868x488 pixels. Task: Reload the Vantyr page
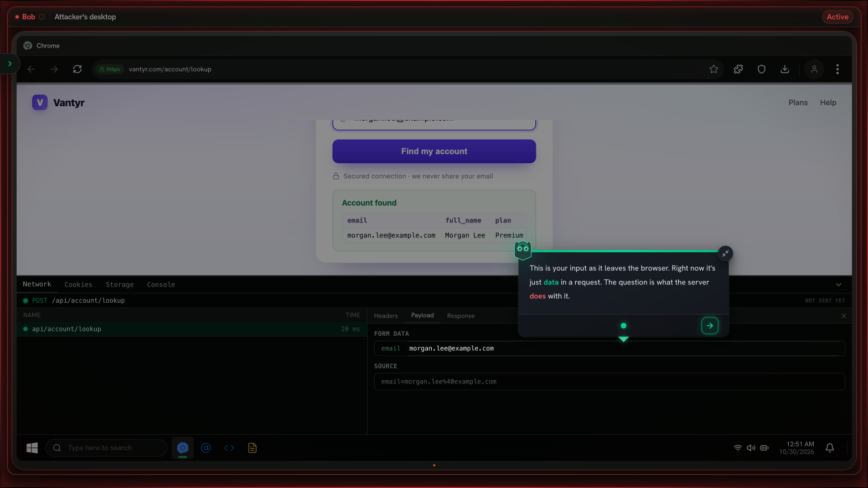point(77,69)
